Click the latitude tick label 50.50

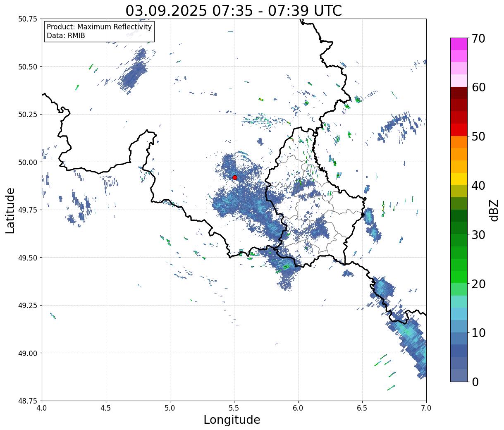(x=28, y=67)
